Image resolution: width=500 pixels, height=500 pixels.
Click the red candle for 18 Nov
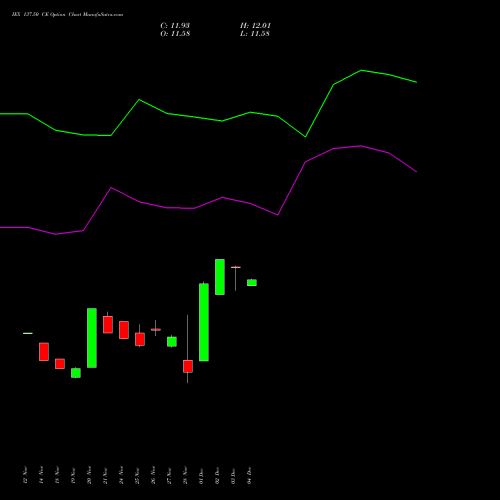(x=60, y=364)
